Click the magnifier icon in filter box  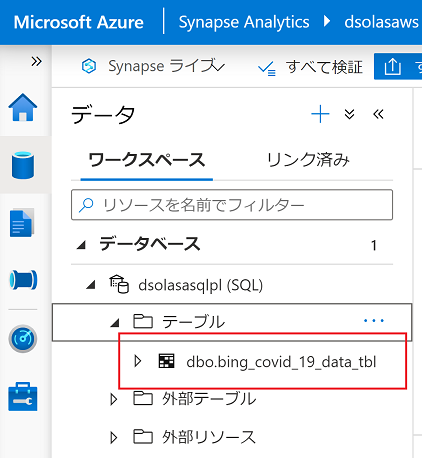pyautogui.click(x=86, y=205)
